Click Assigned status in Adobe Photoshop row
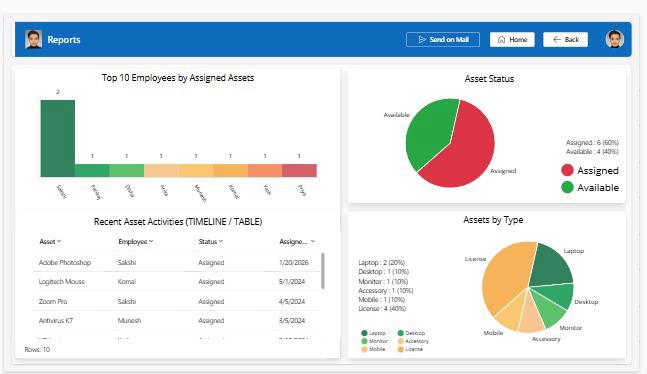This screenshot has height=374, width=647. click(211, 263)
